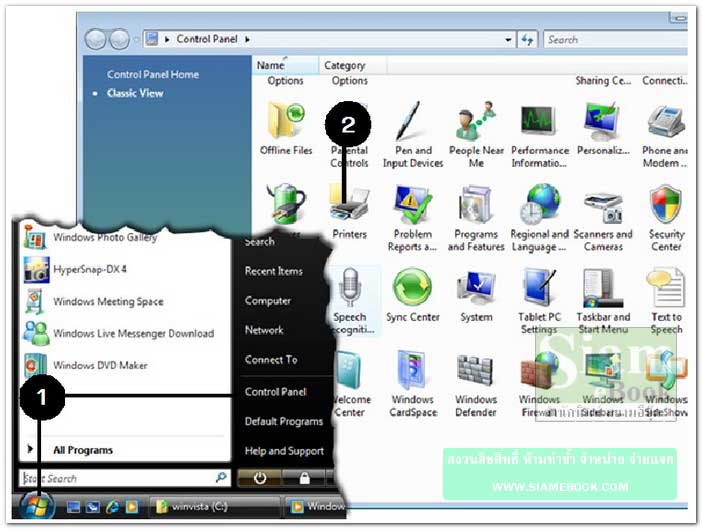Open Speech Recognition options
Image resolution: width=702 pixels, height=529 pixels.
[350, 301]
